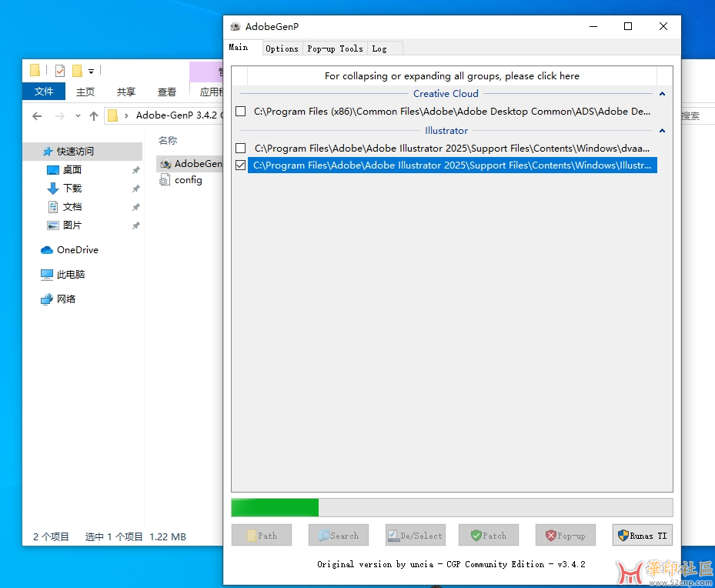This screenshot has width=715, height=588.
Task: Expand the breadcrumb chevron before Adobe-GenP 3.4.2
Action: tap(126, 115)
